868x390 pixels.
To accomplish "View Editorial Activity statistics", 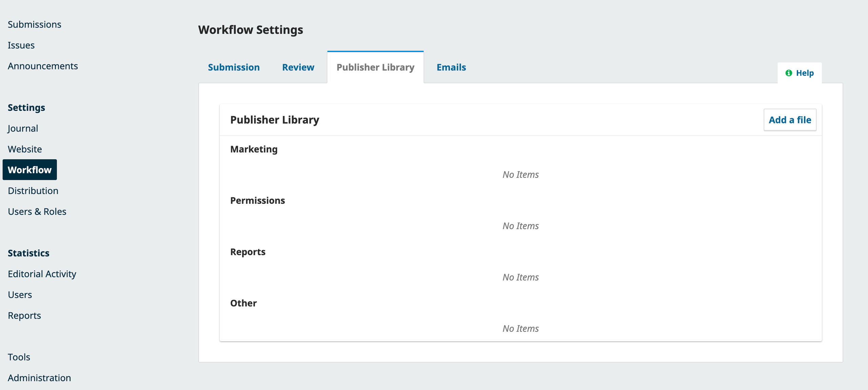I will [x=42, y=274].
